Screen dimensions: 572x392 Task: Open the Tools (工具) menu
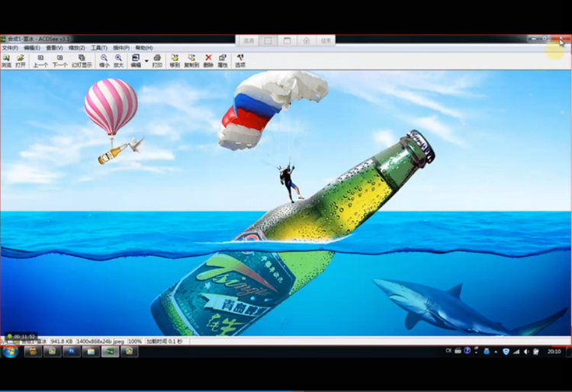click(99, 48)
